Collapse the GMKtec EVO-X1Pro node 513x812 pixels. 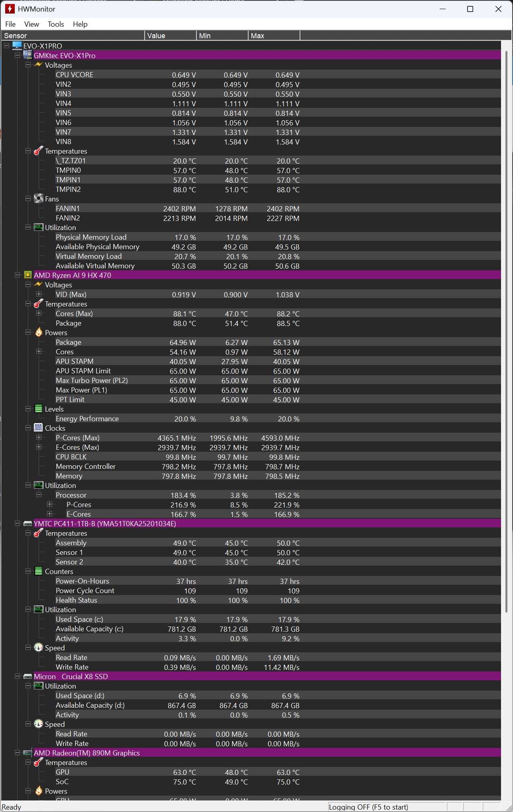coord(17,55)
